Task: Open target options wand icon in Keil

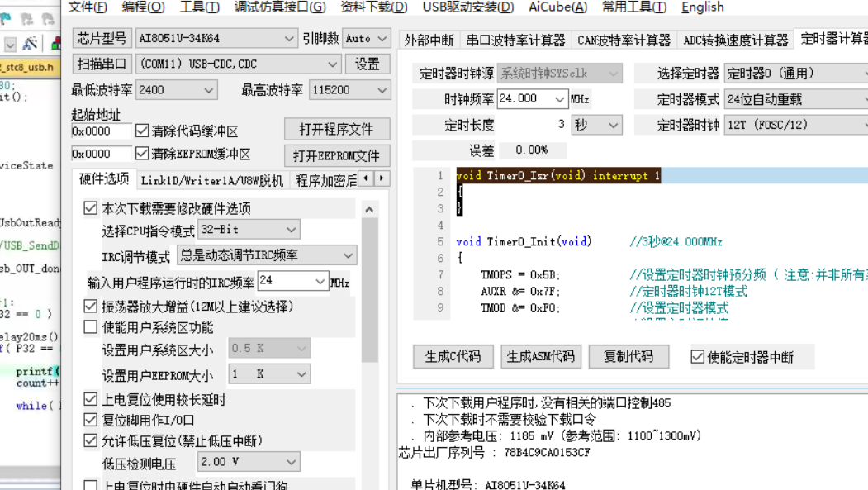Action: 30,43
